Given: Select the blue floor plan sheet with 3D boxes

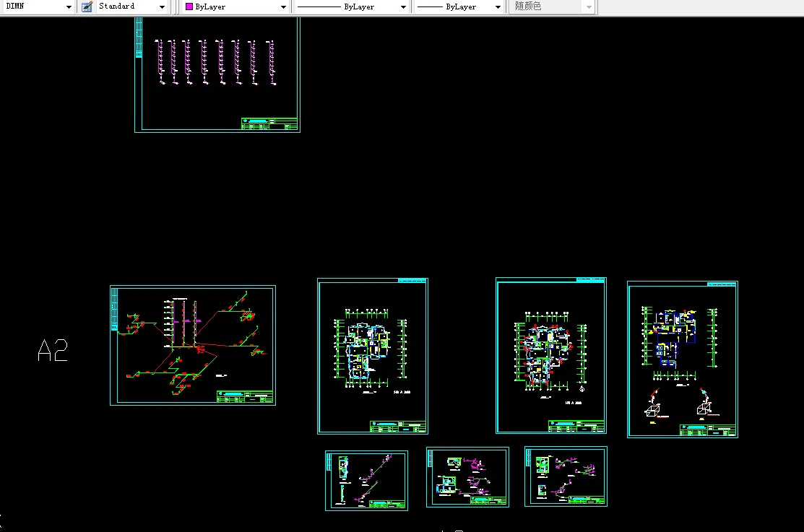Looking at the screenshot, I should (683, 359).
